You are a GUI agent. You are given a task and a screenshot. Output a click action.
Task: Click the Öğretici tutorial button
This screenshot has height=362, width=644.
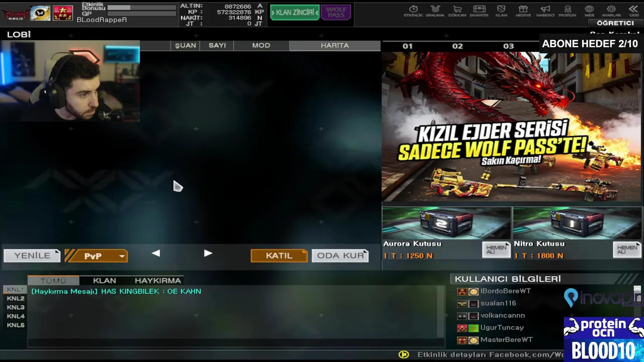(615, 23)
